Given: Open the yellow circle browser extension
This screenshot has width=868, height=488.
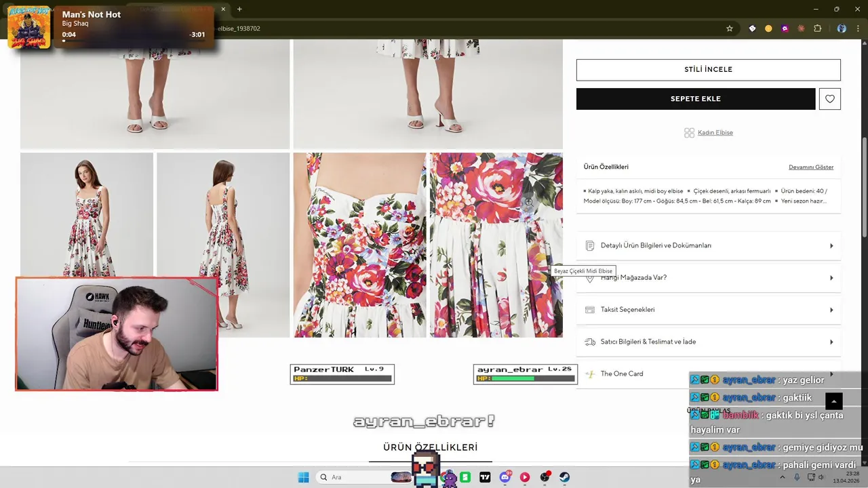Looking at the screenshot, I should pyautogui.click(x=768, y=28).
